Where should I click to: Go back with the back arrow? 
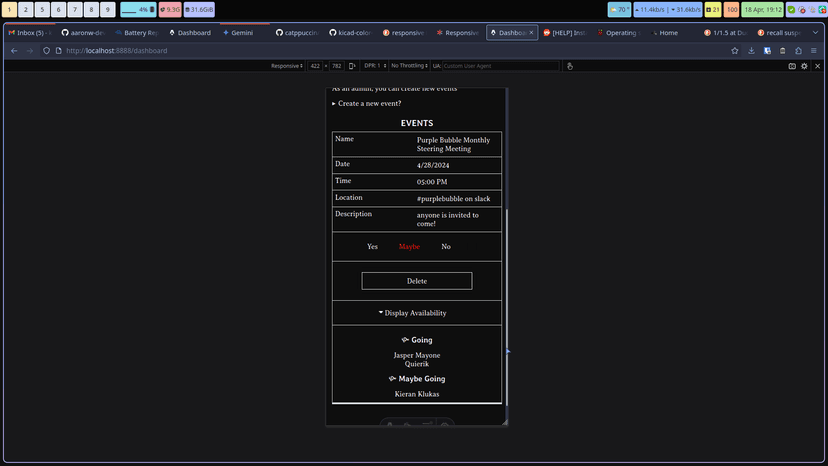click(14, 51)
